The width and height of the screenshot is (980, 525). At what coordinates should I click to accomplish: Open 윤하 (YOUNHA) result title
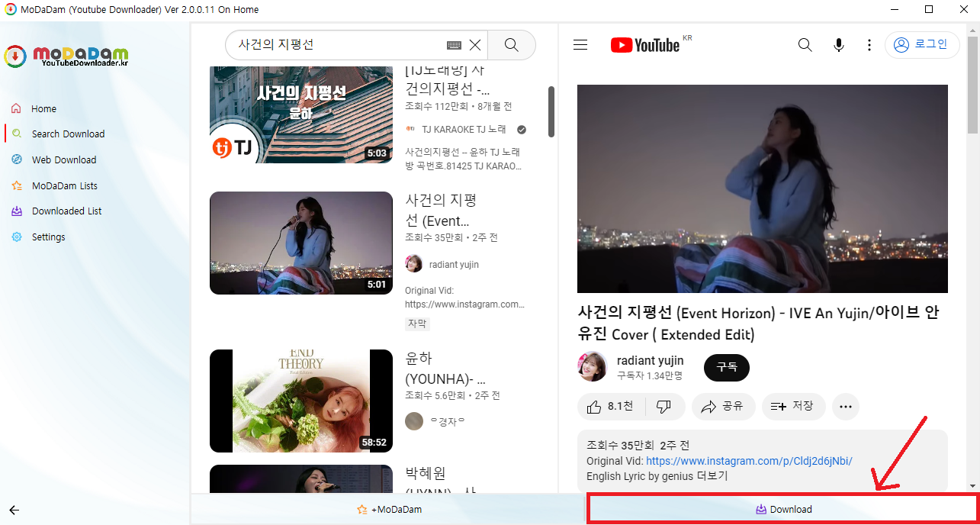445,369
